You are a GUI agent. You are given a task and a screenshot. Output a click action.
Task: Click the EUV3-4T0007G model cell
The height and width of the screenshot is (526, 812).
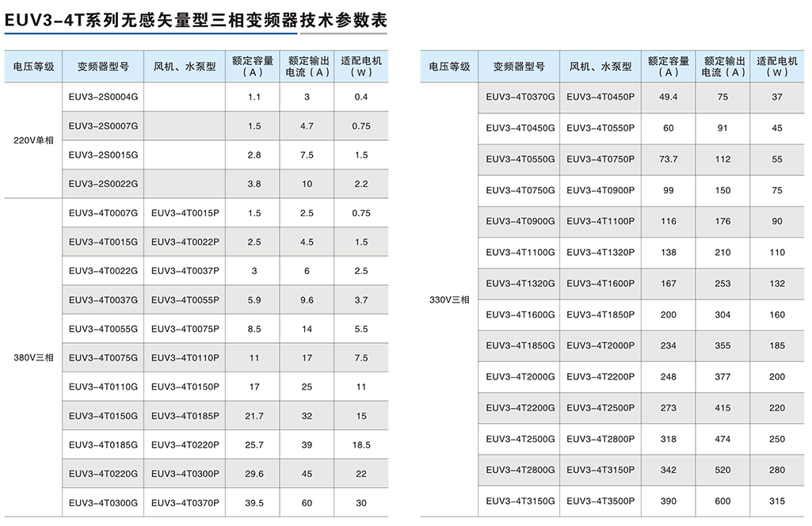tap(102, 213)
